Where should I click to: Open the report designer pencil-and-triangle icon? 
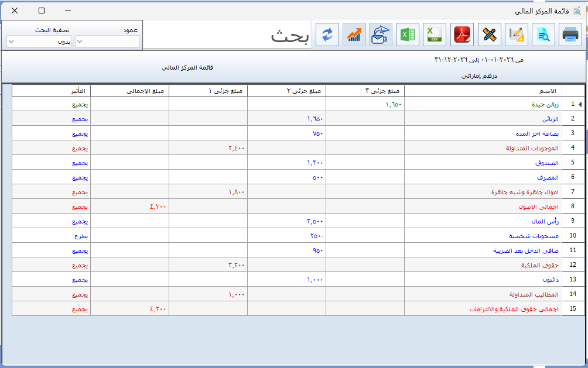pos(516,35)
